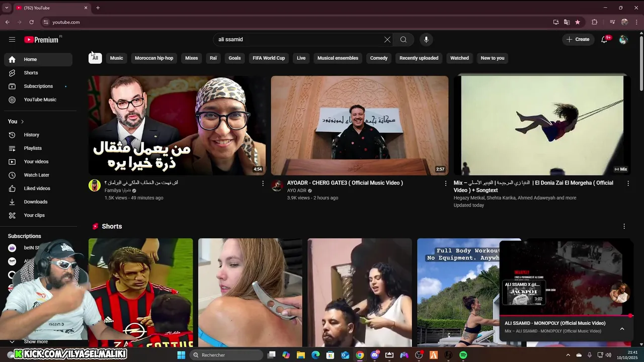
Task: Open Liked videos in the sidebar
Action: click(38, 189)
